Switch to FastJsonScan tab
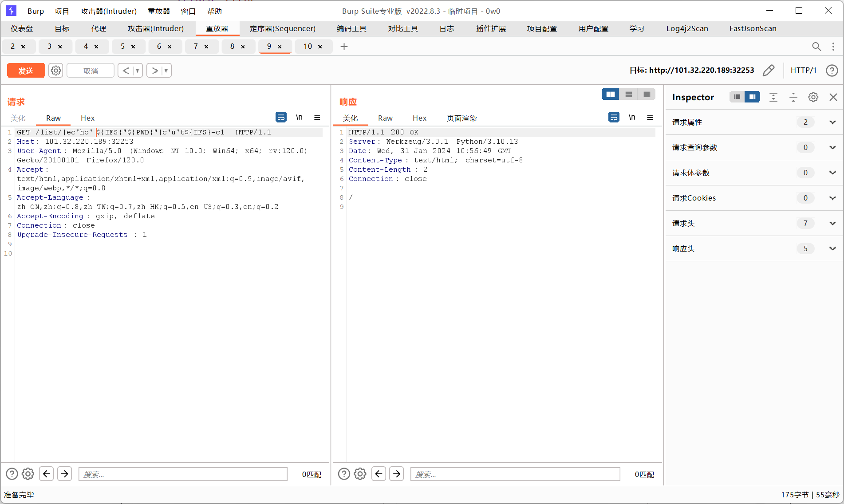 (x=753, y=28)
